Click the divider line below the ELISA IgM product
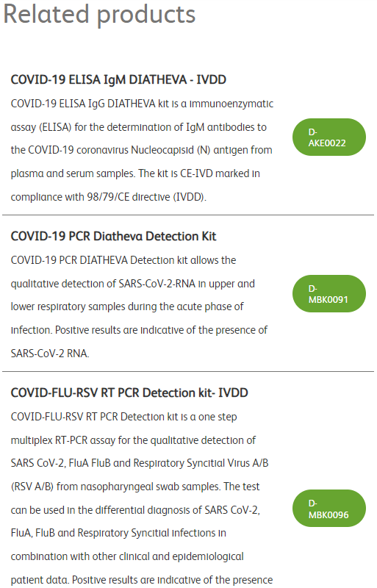This screenshot has height=588, width=377. point(188,215)
